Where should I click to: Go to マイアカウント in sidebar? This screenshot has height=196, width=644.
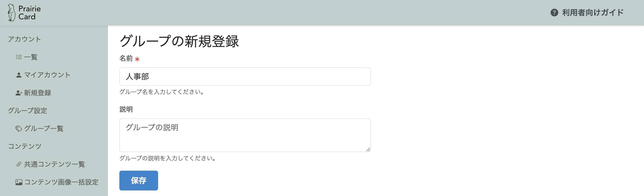(47, 75)
